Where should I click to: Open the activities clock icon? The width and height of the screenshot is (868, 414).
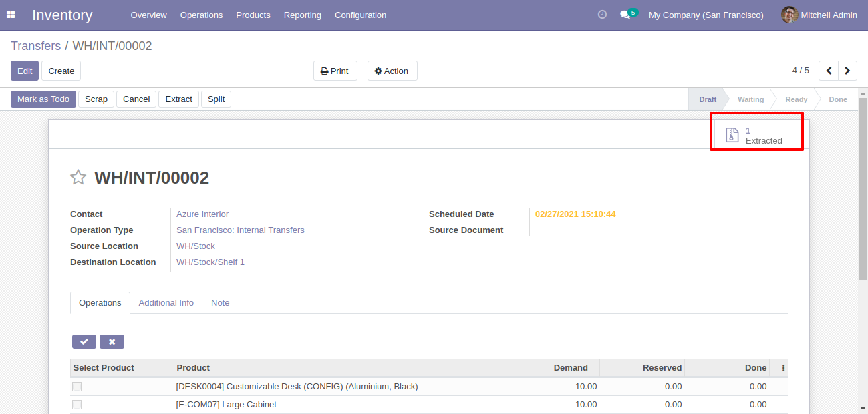[602, 15]
